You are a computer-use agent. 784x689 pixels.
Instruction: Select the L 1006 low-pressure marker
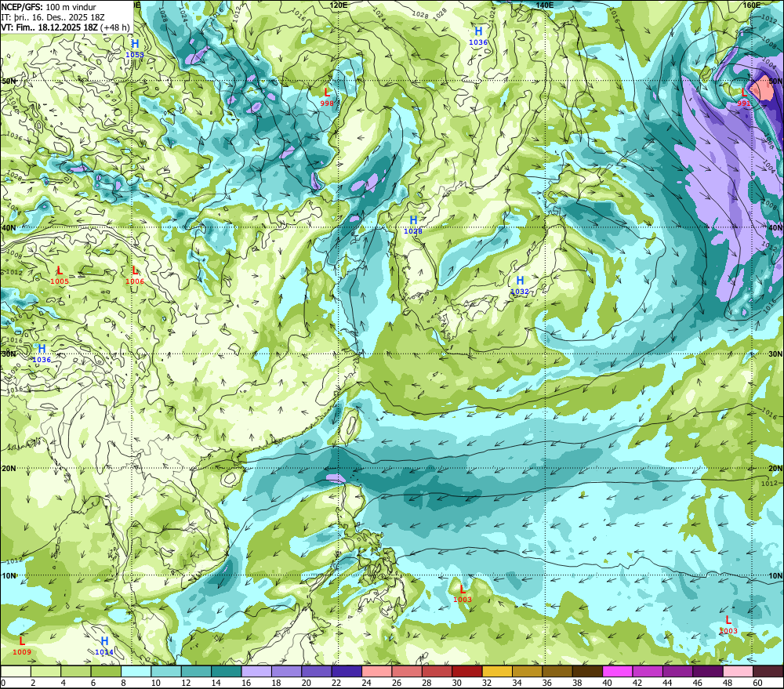click(x=135, y=275)
